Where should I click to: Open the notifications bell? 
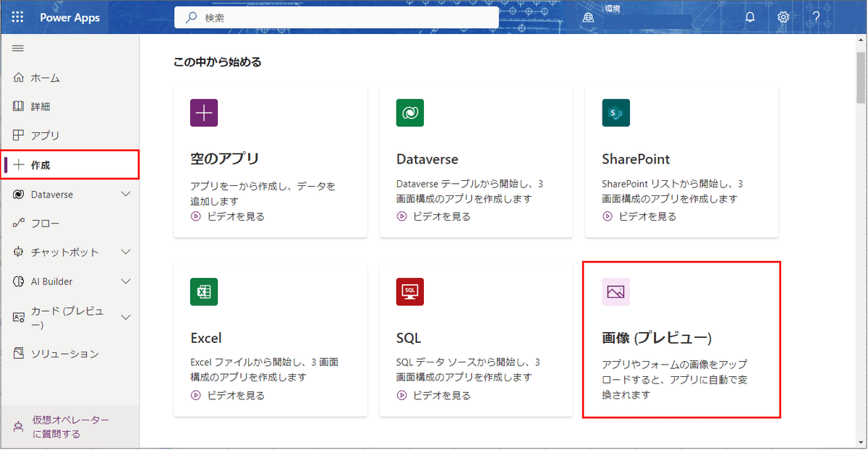click(x=750, y=17)
